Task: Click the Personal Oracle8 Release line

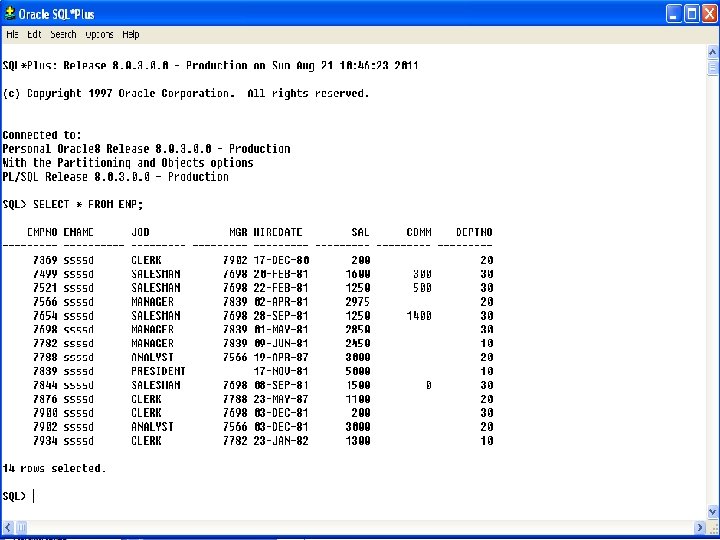Action: 146,149
